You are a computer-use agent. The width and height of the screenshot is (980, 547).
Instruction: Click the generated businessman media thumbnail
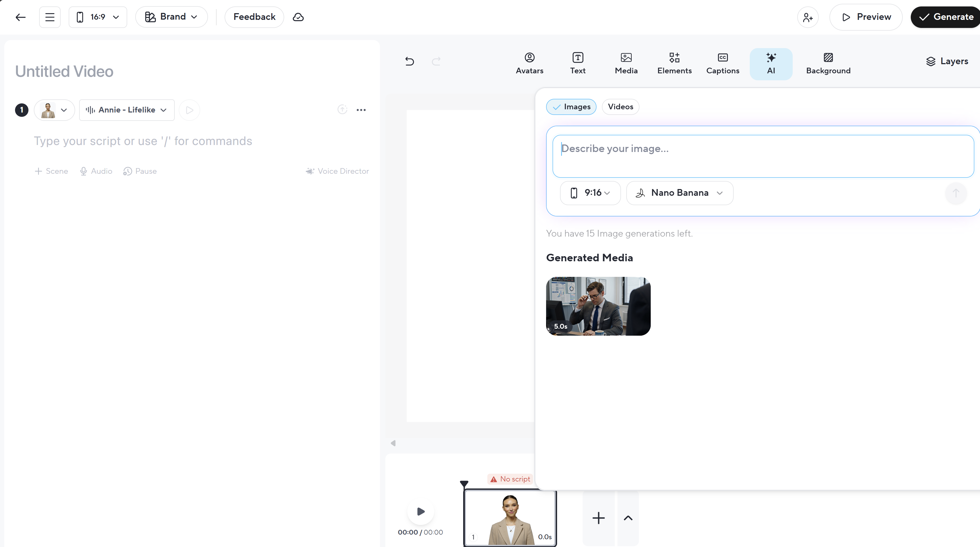(x=598, y=306)
